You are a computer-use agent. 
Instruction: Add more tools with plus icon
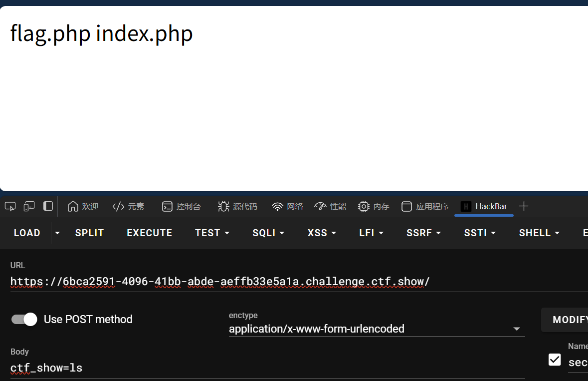[x=524, y=206]
